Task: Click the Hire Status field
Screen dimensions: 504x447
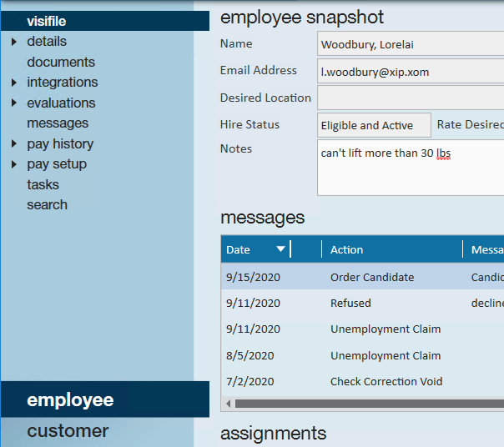Action: [374, 125]
